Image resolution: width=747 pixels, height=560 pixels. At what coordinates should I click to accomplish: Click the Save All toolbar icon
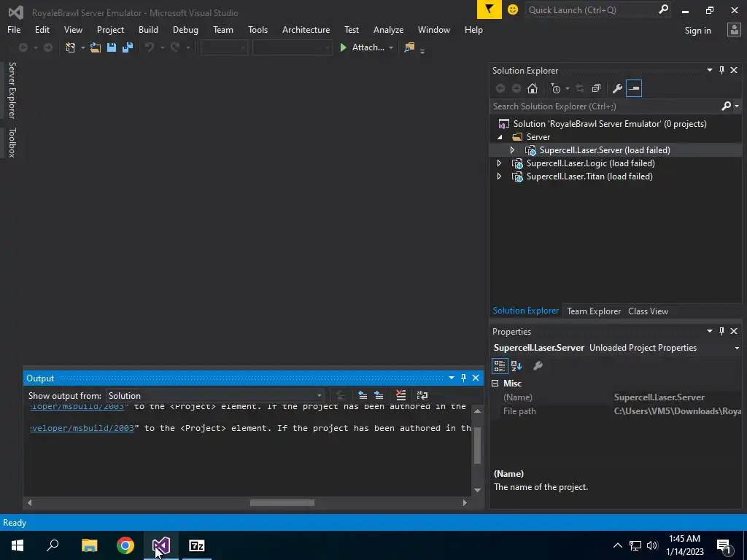[127, 47]
